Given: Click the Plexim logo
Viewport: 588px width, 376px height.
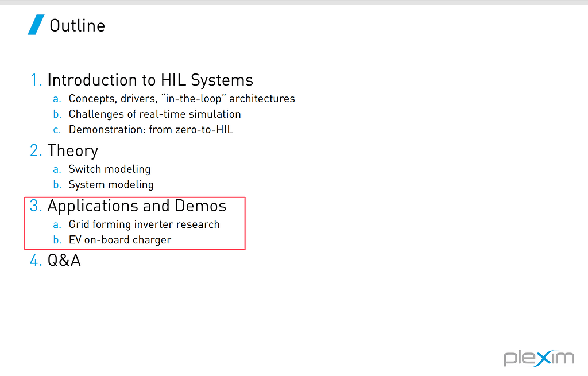Looking at the screenshot, I should 539,358.
